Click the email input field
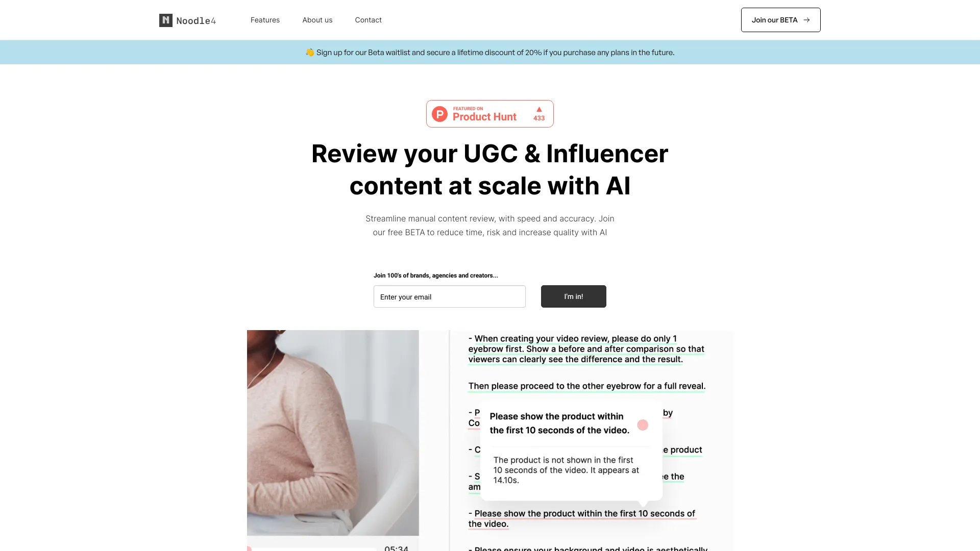 449,296
